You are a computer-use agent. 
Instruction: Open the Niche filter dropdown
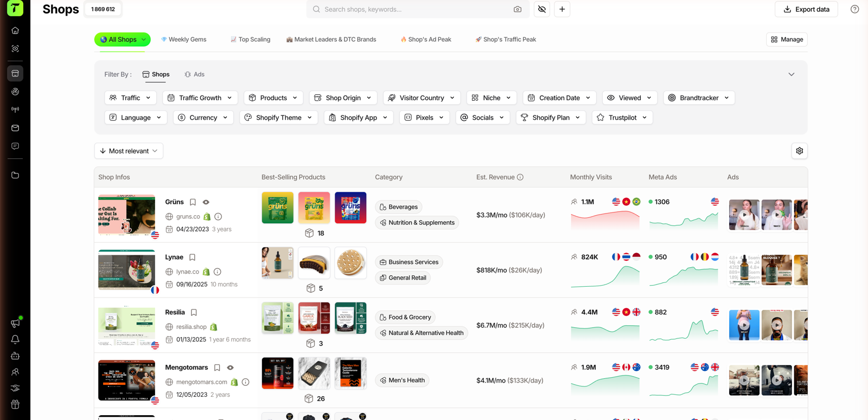click(x=491, y=98)
